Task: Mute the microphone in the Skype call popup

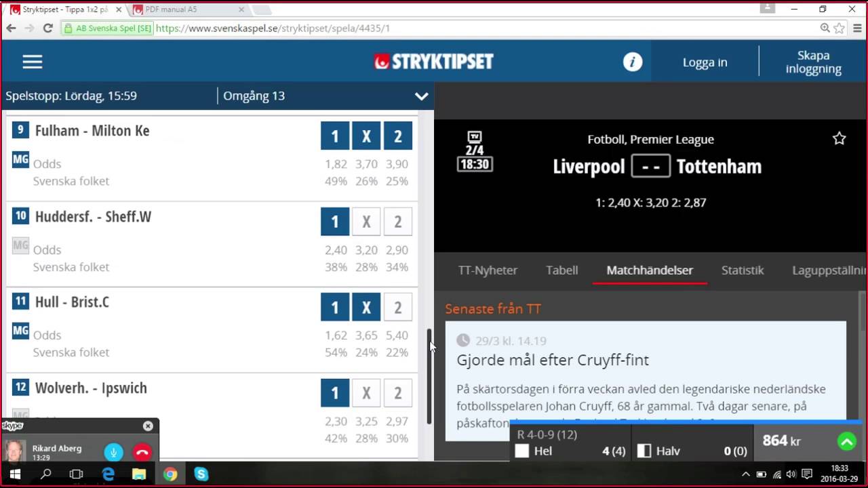Action: tap(113, 452)
